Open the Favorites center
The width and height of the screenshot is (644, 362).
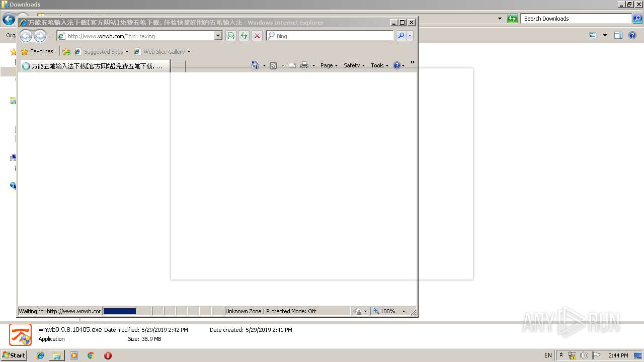[x=37, y=51]
